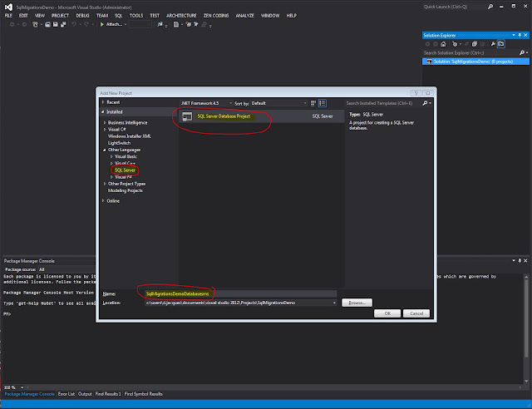Switch to the Error List tab
The height and width of the screenshot is (409, 532).
pos(66,394)
